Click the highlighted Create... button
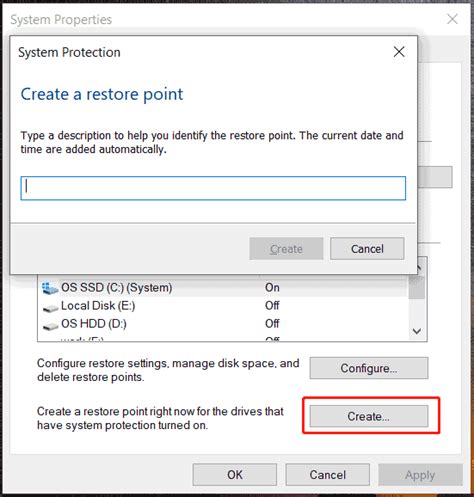 pos(369,416)
